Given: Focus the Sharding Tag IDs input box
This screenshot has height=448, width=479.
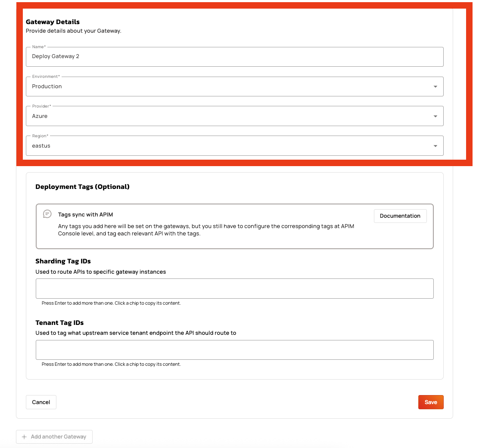Looking at the screenshot, I should [234, 288].
